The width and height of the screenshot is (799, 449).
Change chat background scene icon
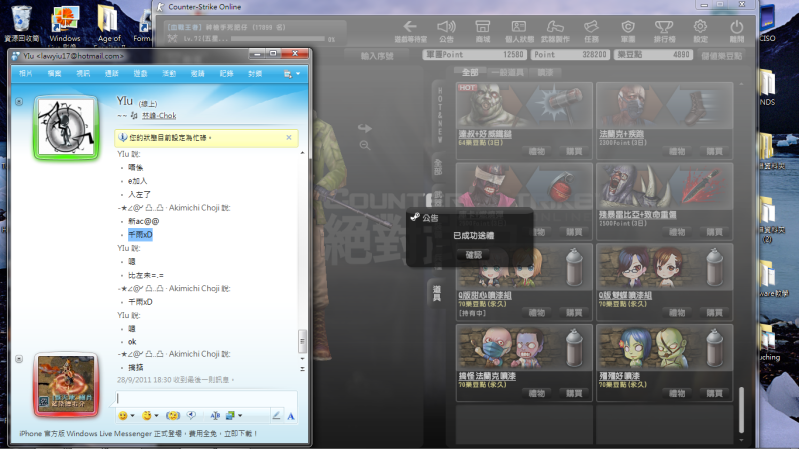tap(230, 415)
